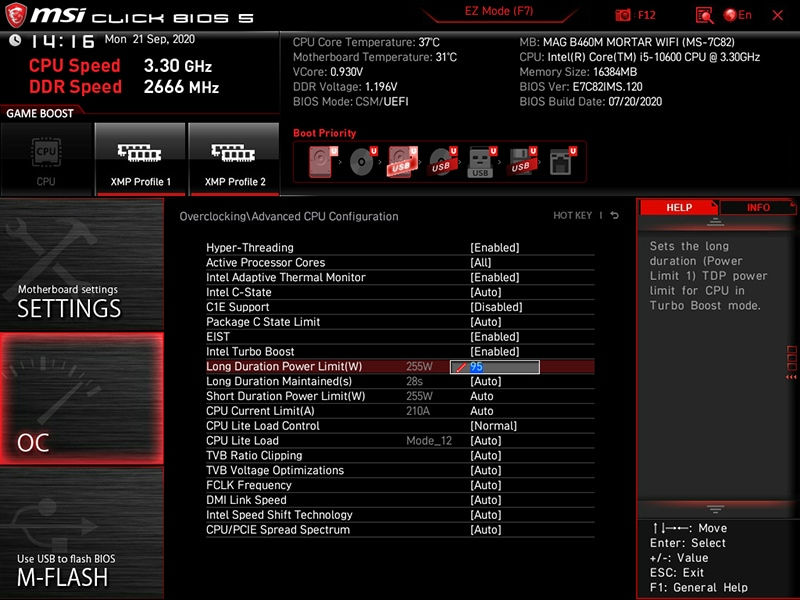
Task: Open the OC overclocking section
Action: [x=82, y=399]
